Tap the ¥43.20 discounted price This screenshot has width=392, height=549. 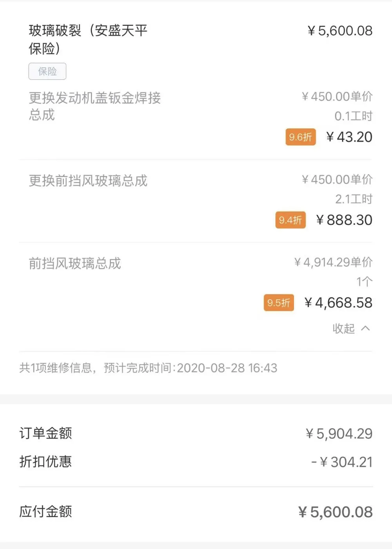click(349, 137)
